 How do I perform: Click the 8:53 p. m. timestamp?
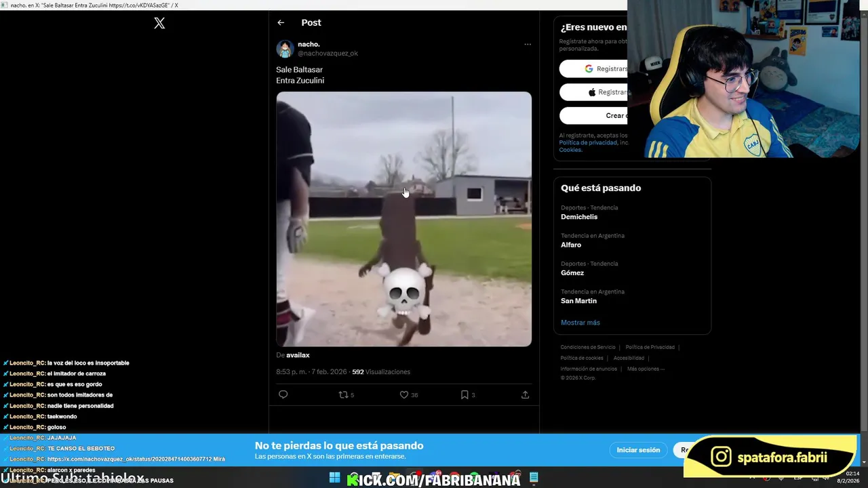point(311,372)
